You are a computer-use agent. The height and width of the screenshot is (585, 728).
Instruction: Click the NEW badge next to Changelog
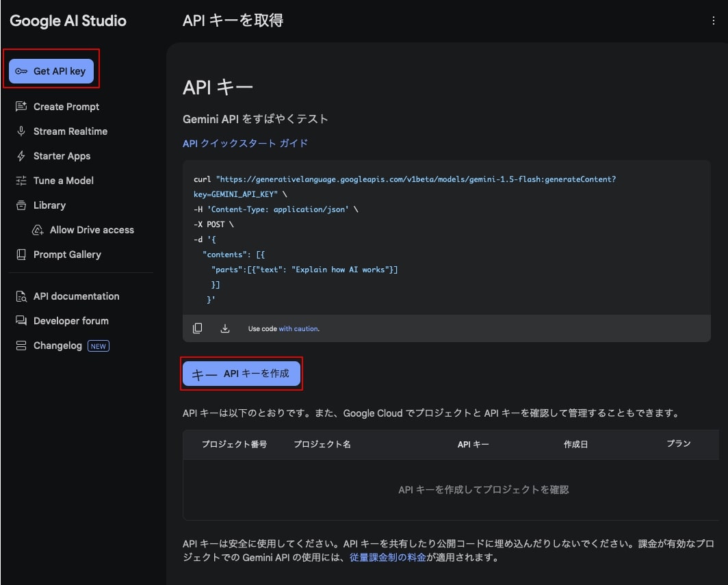(x=99, y=346)
